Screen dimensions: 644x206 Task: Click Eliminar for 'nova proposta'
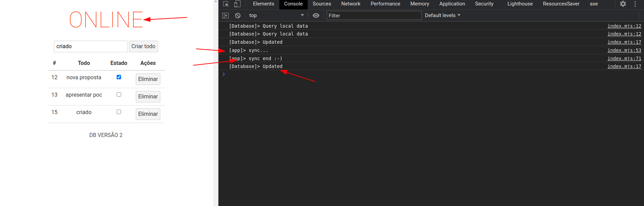pyautogui.click(x=148, y=79)
